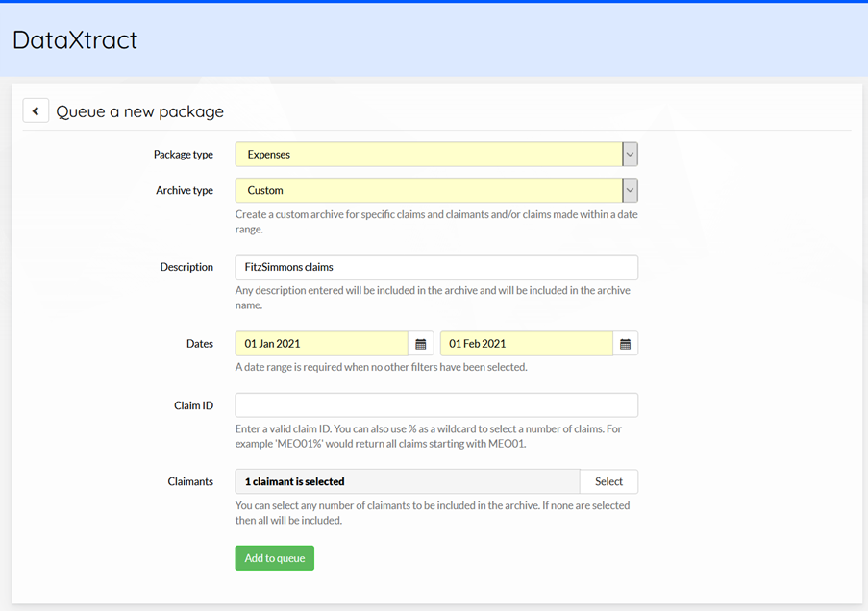Click the Claim ID field label
Screen dimensions: 868x611
pyautogui.click(x=194, y=405)
